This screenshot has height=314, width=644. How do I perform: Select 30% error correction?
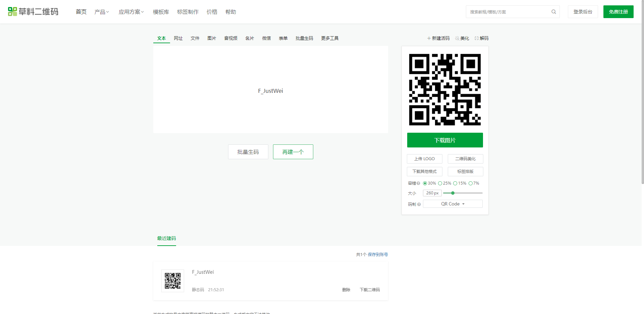[x=425, y=183]
